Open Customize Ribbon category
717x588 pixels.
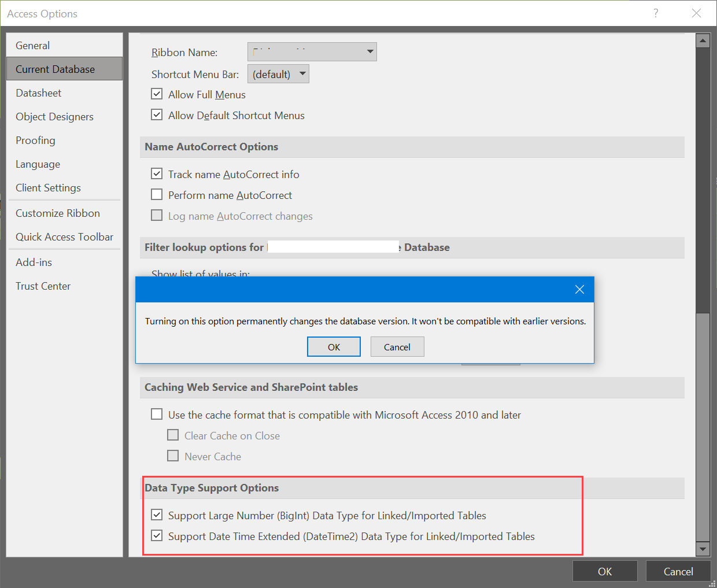(64, 213)
